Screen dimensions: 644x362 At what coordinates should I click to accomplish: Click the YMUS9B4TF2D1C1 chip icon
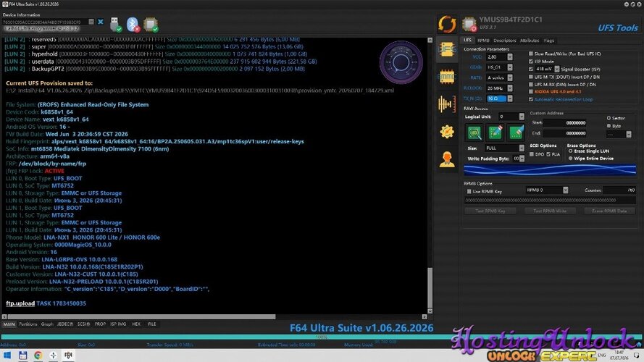pos(469,24)
